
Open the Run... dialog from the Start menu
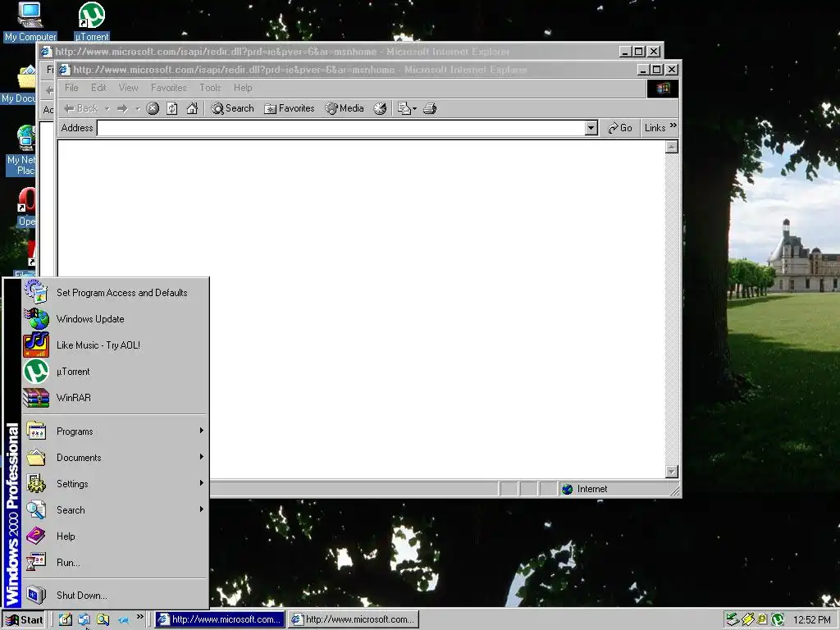[115, 563]
